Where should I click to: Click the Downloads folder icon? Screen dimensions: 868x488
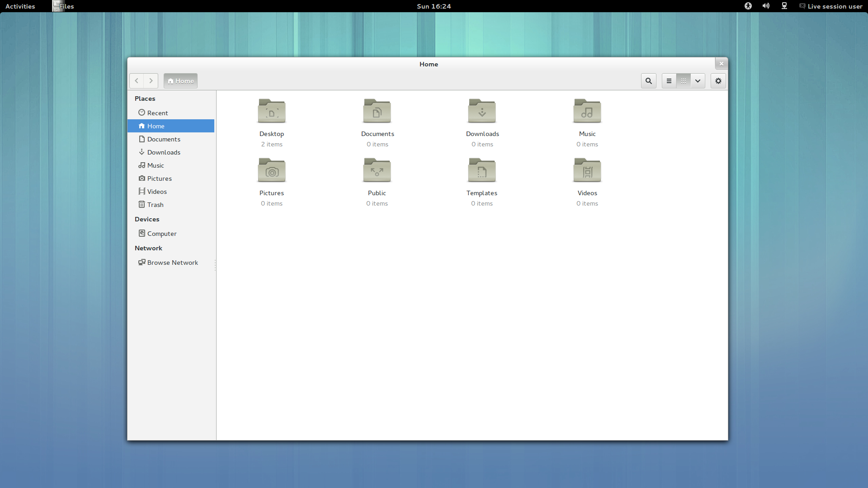click(482, 111)
